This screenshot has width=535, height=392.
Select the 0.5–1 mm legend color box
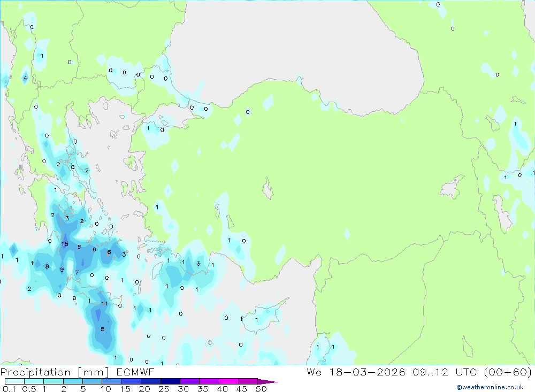pos(34,381)
